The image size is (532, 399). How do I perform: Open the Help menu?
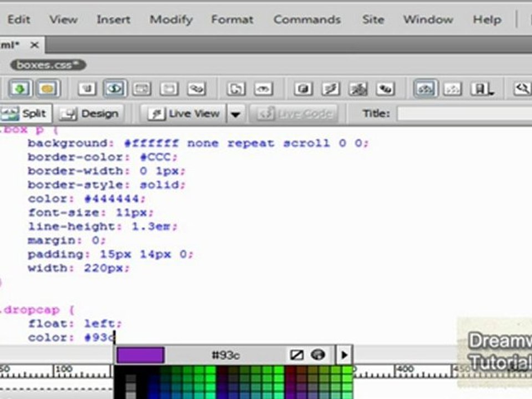point(487,19)
